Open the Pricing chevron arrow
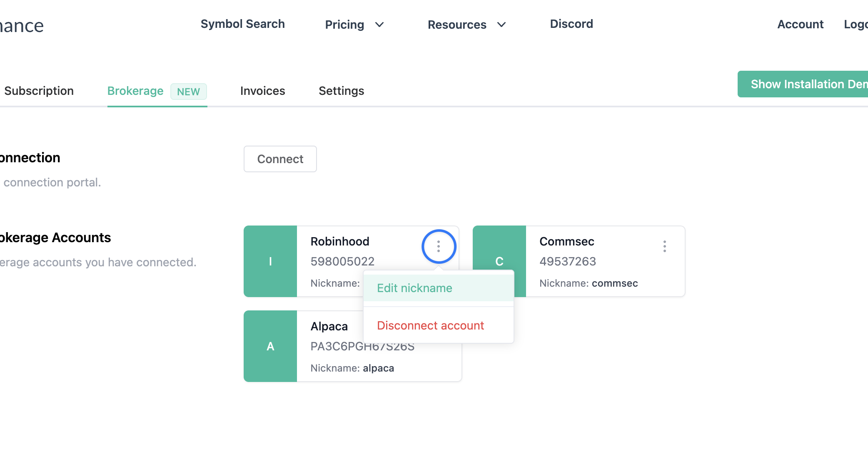 coord(379,25)
